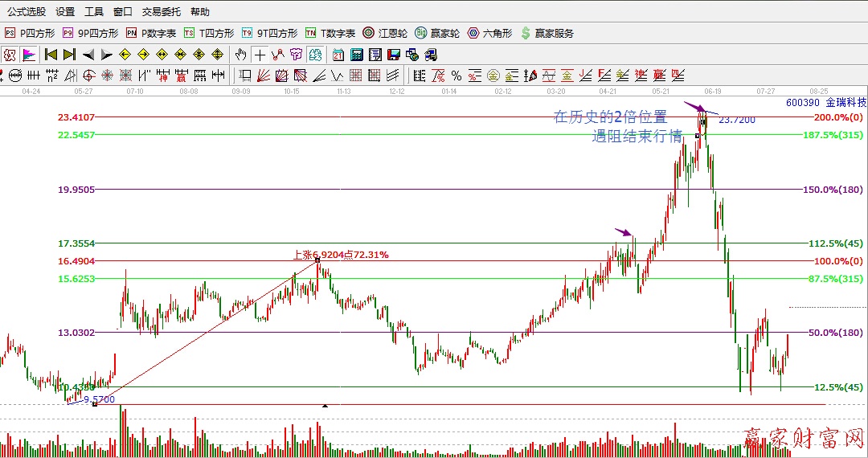
Task: Open the 公式选股 menu
Action: pyautogui.click(x=27, y=12)
